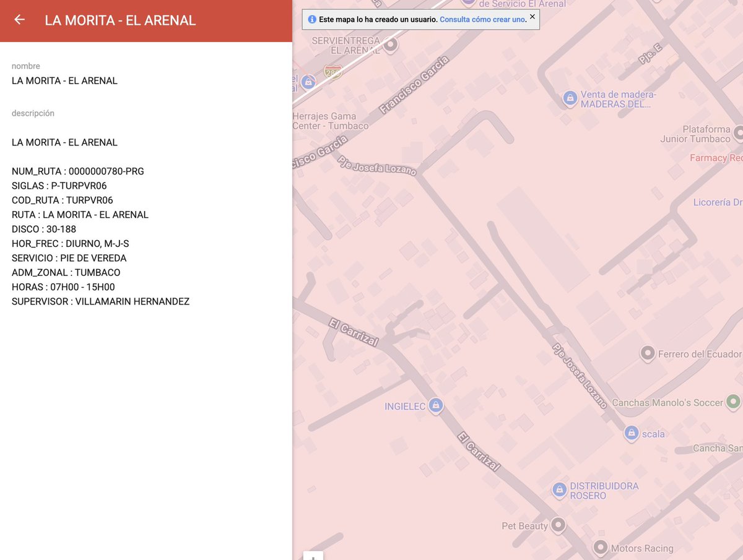Select the Pet Beauty map pin
Image resolution: width=743 pixels, height=560 pixels.
pos(558,525)
